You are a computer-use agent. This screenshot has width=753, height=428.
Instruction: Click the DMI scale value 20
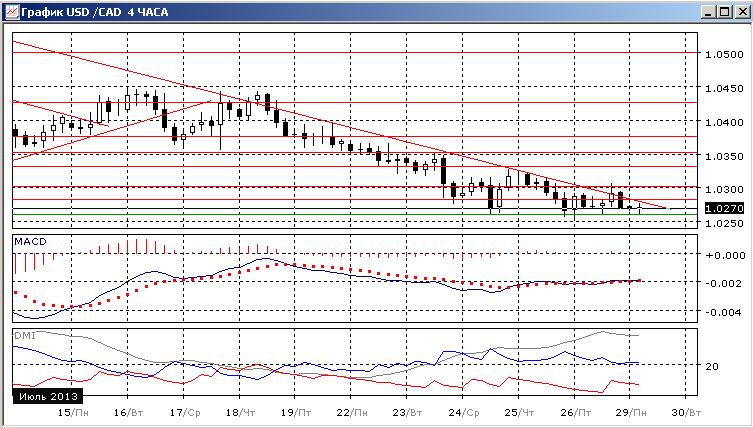(712, 367)
